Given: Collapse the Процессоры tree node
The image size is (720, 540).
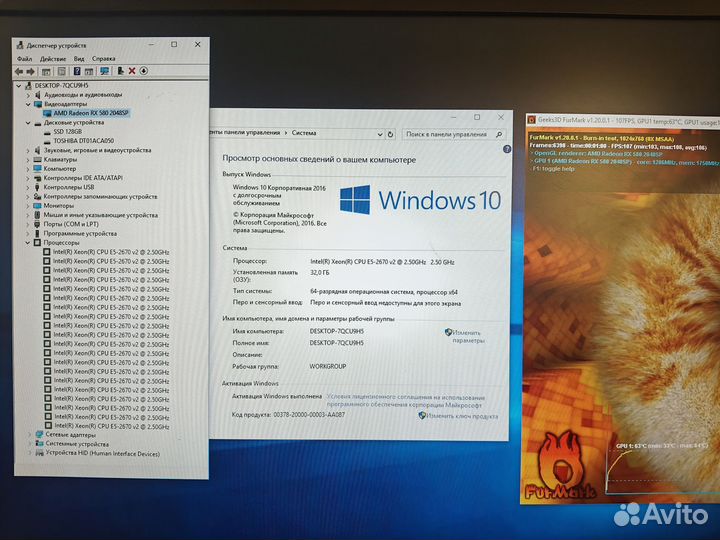Looking at the screenshot, I should (x=27, y=242).
